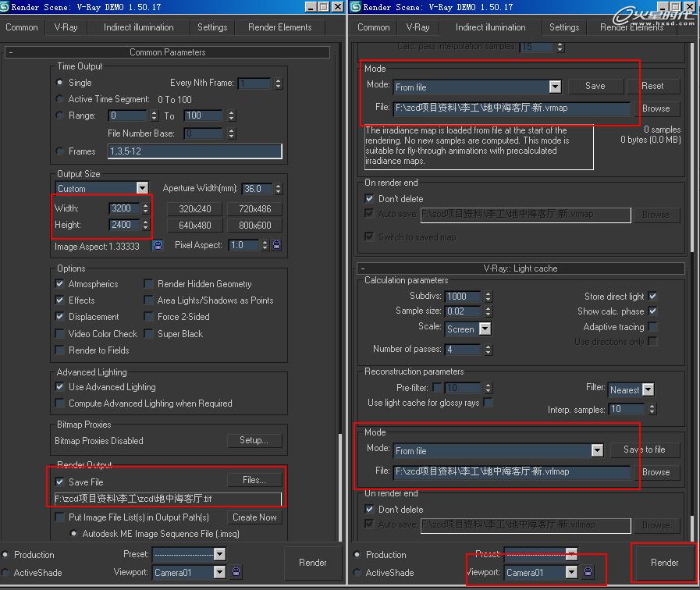Viewport: 700px width, 590px height.
Task: Click the Subdivs spinner arrows
Action: (x=489, y=297)
